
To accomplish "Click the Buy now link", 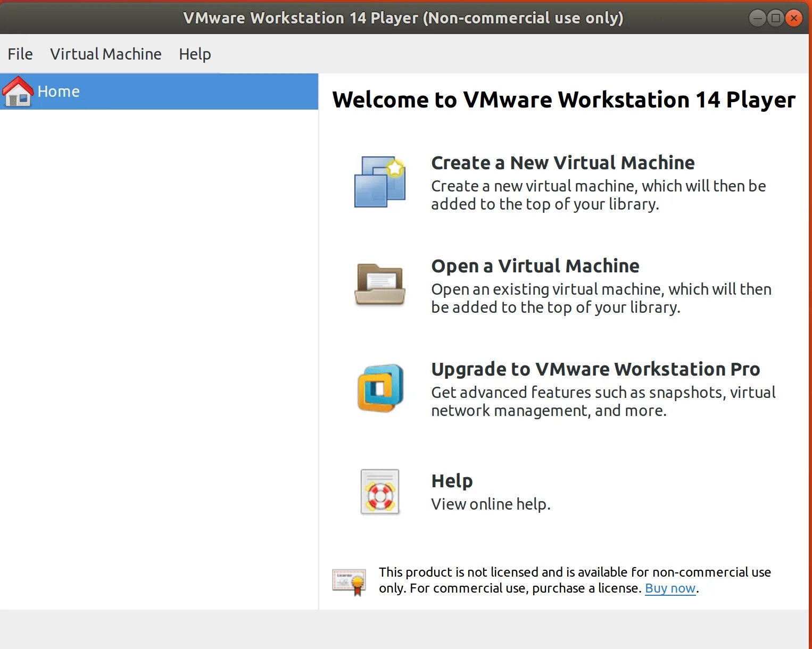I will (x=670, y=588).
